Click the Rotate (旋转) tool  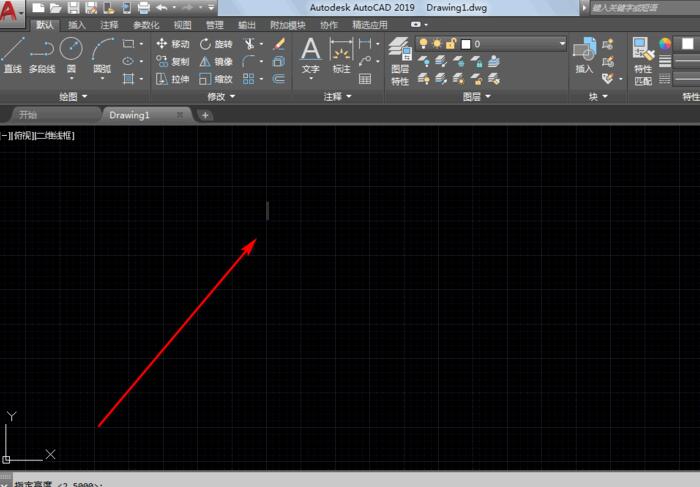(x=216, y=43)
